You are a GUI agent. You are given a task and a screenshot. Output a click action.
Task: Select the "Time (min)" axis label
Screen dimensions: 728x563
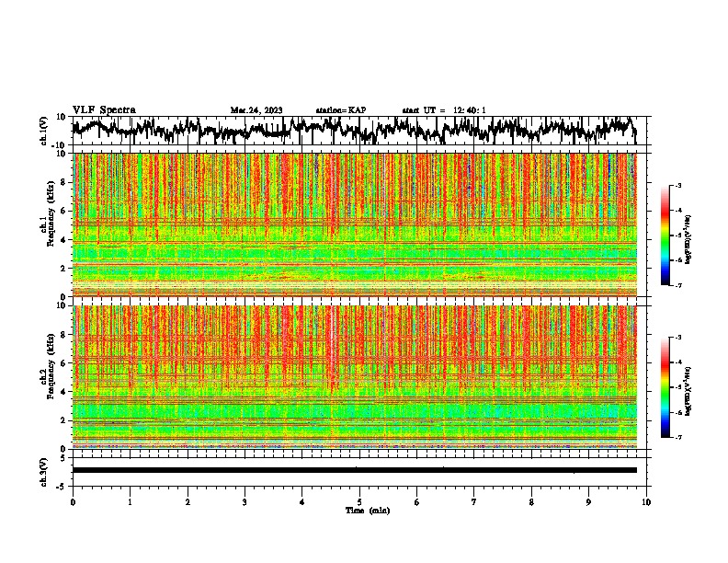tap(368, 511)
